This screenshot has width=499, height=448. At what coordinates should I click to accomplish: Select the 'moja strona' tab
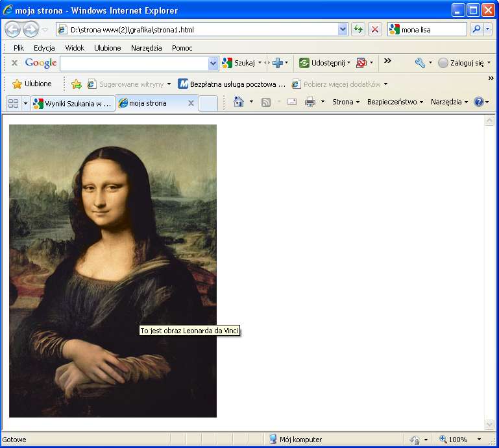pyautogui.click(x=147, y=103)
